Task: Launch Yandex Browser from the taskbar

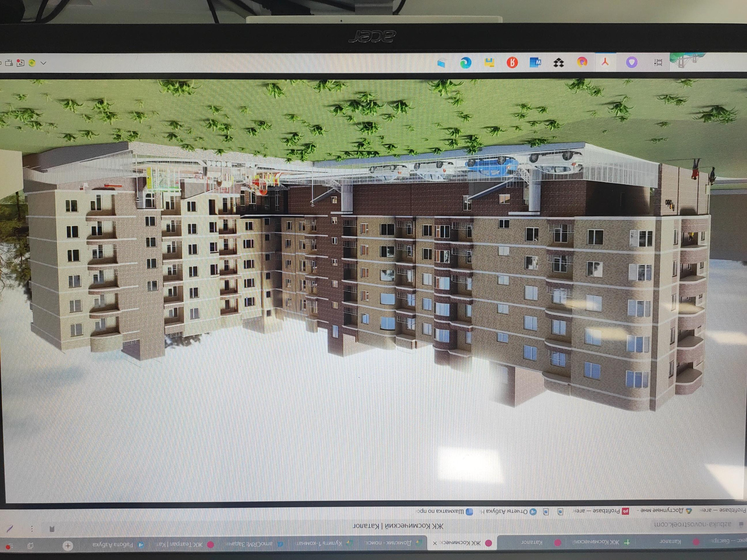Action: point(512,63)
